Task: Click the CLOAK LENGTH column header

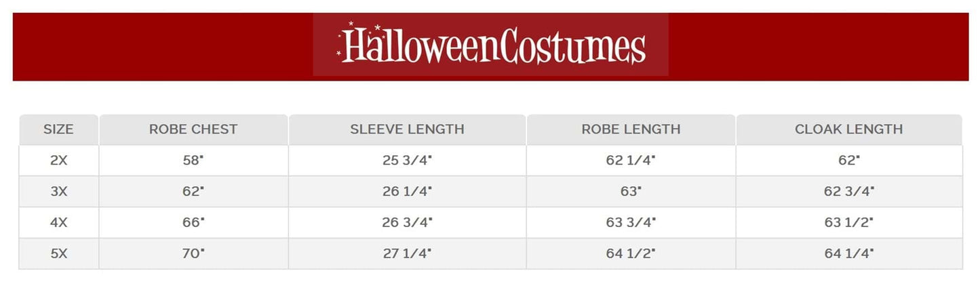Action: point(848,129)
